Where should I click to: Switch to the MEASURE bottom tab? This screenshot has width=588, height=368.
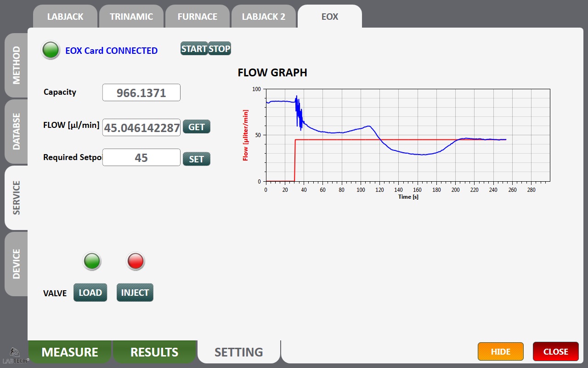pos(70,352)
